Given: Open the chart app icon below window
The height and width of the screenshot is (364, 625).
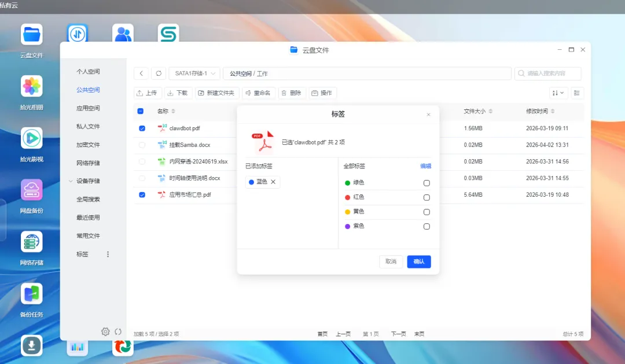Looking at the screenshot, I should click(x=78, y=348).
